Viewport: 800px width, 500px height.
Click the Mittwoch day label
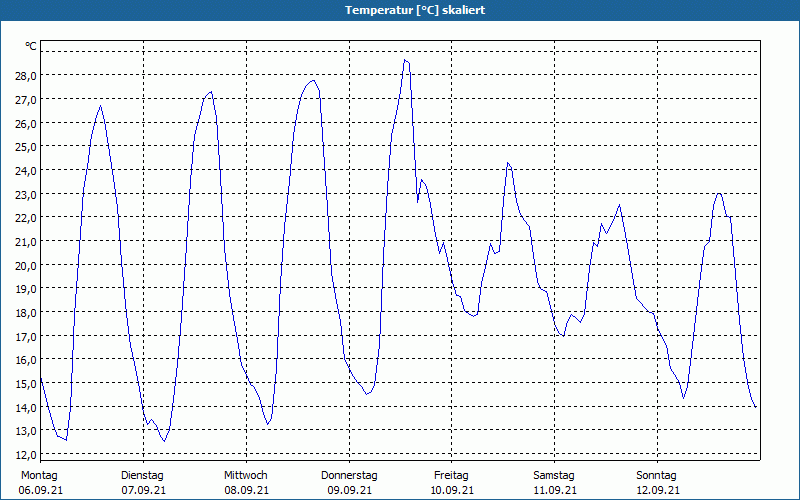pyautogui.click(x=245, y=475)
